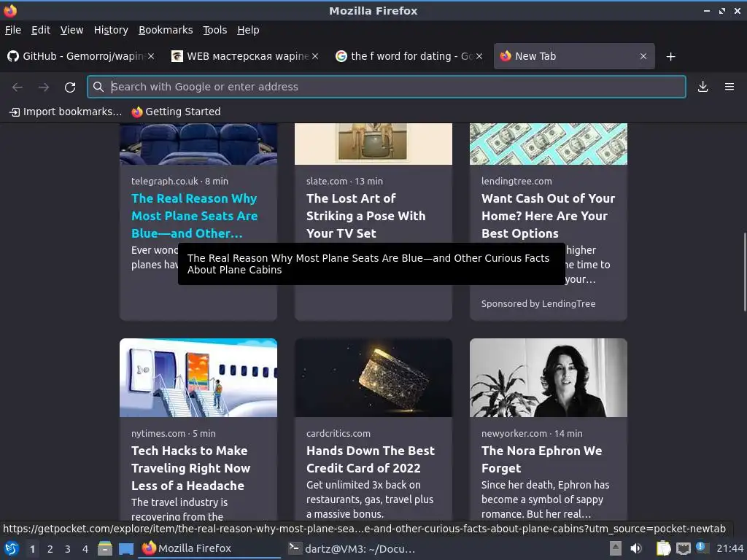747x560 pixels.
Task: Click the forward navigation arrow
Action: point(44,87)
